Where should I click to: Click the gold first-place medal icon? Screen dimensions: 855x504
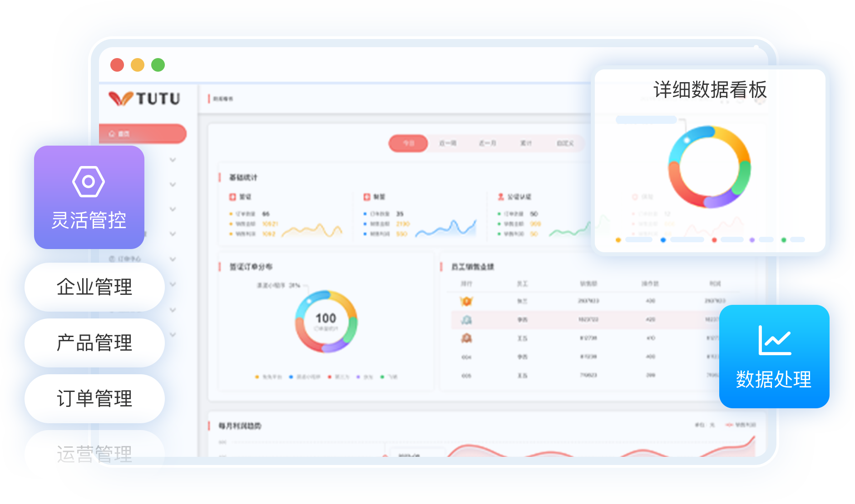point(466,301)
